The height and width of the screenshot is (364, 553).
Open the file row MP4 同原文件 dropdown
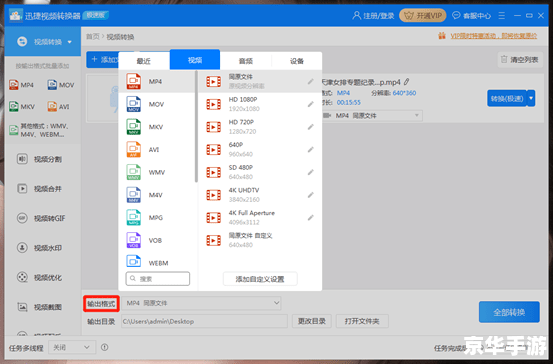[x=372, y=116]
